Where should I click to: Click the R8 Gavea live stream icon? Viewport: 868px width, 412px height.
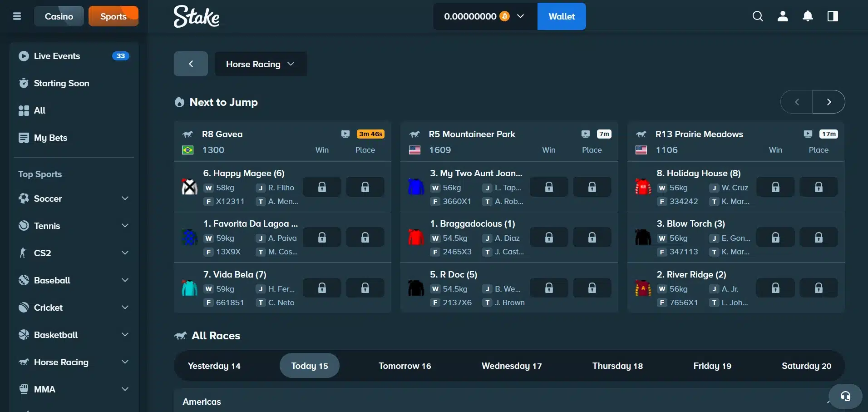(345, 134)
